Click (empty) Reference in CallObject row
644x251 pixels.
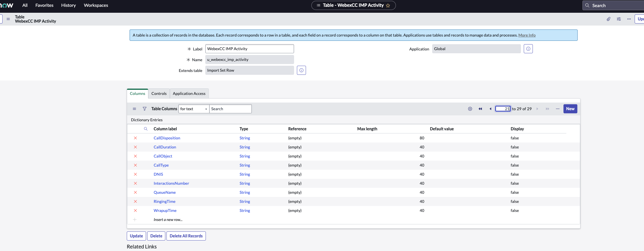coord(295,156)
